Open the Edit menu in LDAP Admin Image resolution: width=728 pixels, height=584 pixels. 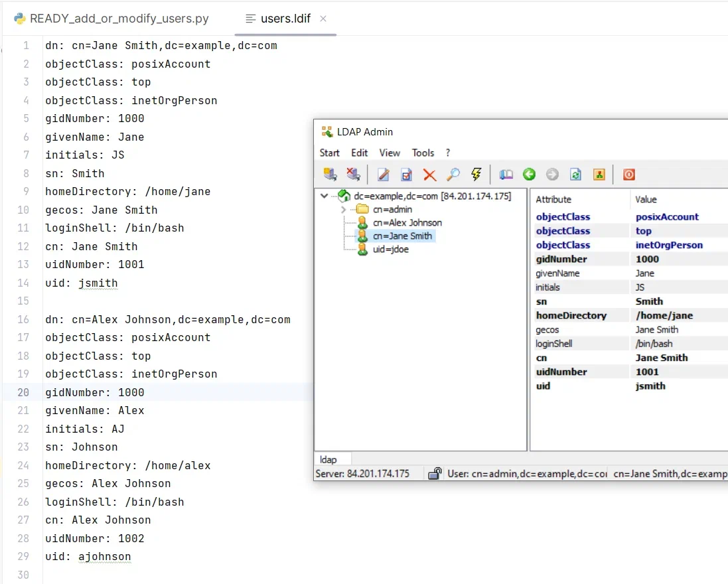360,153
